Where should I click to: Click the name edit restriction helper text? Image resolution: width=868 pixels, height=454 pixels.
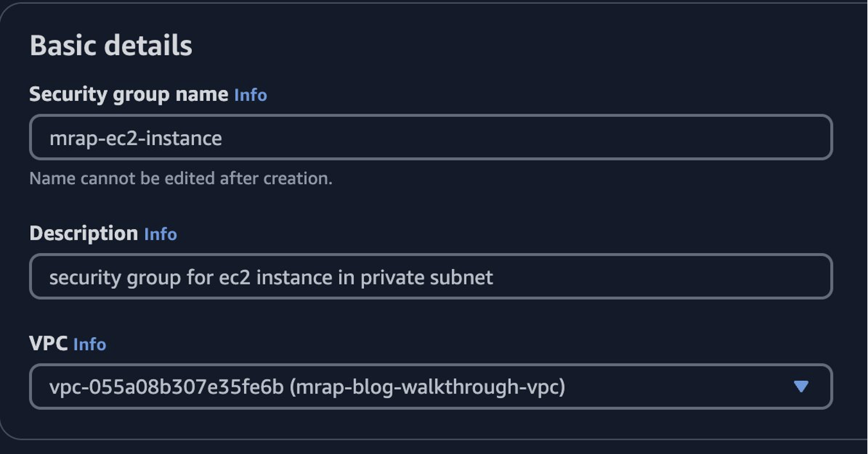pyautogui.click(x=181, y=179)
